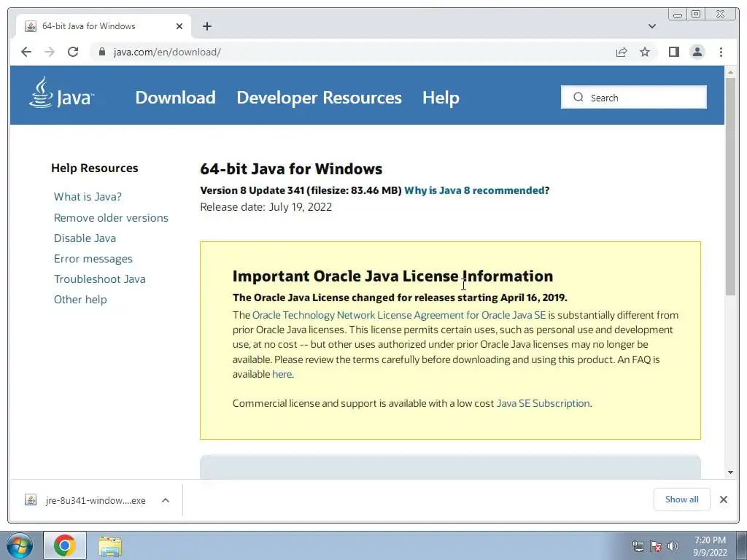Click Chrome icon in taskbar

65,545
